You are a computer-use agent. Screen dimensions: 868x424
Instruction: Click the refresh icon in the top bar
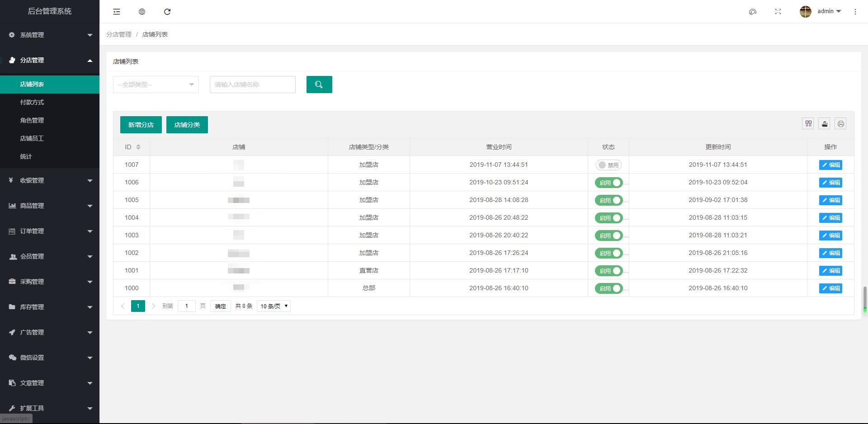pyautogui.click(x=167, y=12)
